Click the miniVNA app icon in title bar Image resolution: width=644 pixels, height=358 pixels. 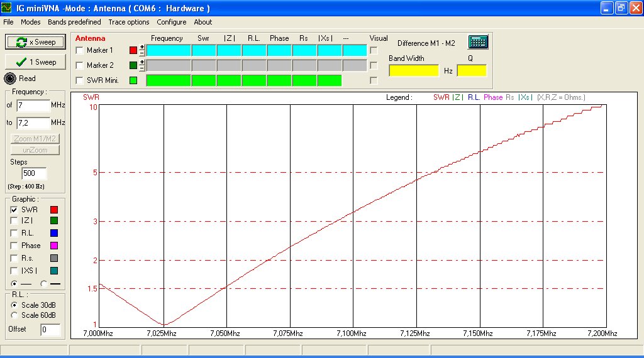6,8
